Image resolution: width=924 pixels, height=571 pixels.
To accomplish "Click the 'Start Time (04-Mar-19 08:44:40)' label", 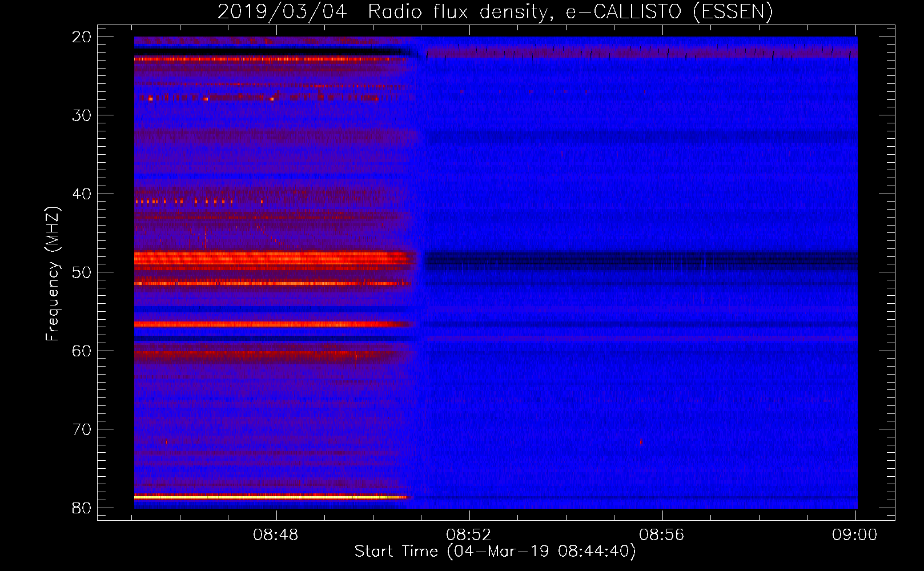I will point(495,552).
